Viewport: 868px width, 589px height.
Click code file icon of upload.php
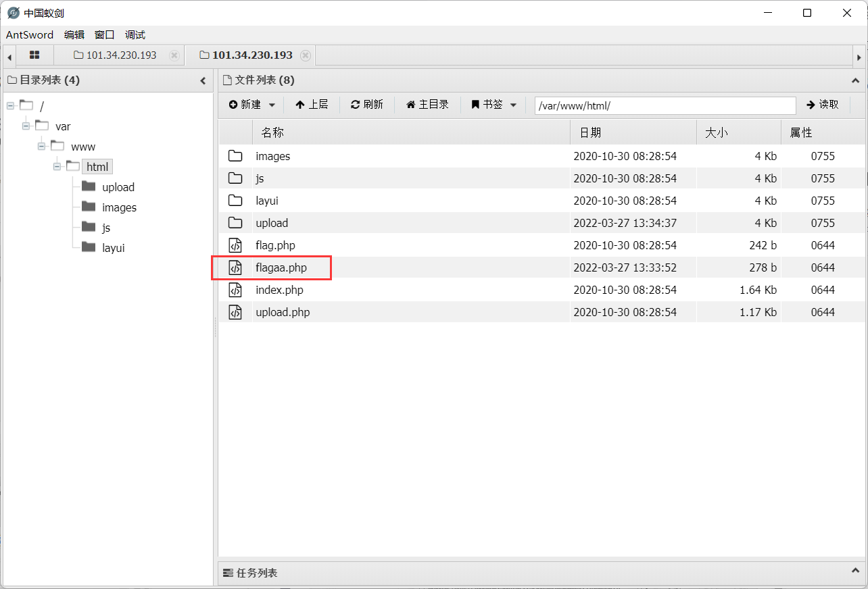point(235,312)
